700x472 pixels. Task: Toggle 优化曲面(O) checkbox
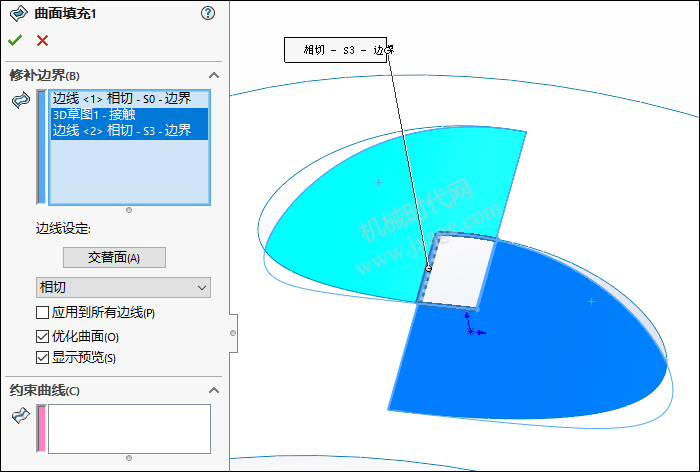42,336
